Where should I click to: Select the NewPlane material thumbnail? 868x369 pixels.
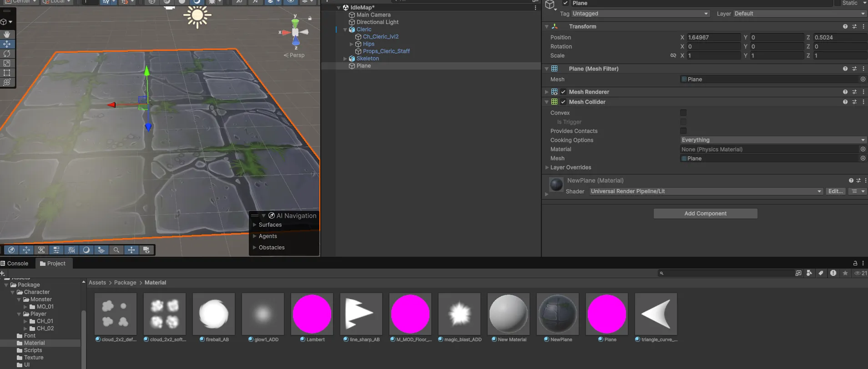(x=557, y=314)
